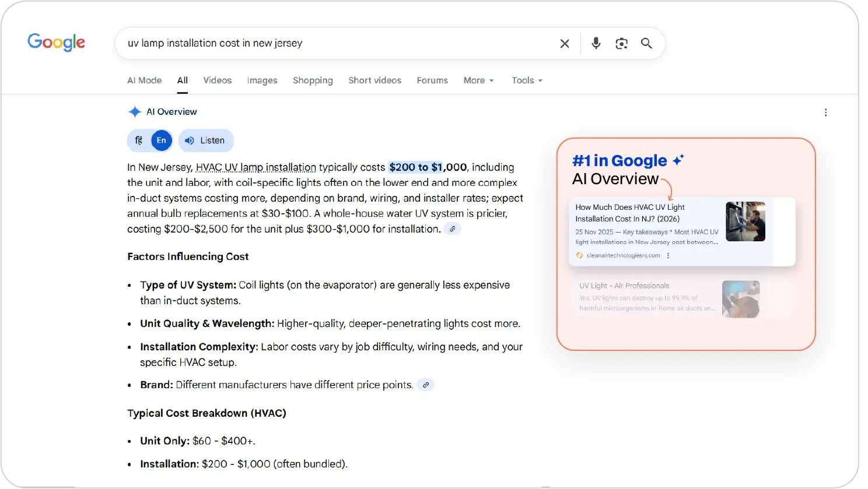This screenshot has width=868, height=489.
Task: Click inside the search query field
Action: 332,43
